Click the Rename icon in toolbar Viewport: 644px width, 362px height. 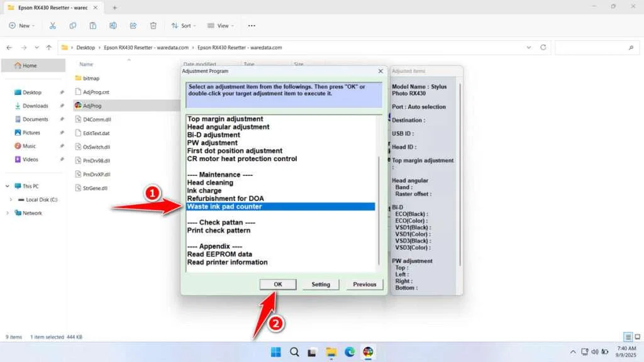(x=113, y=26)
